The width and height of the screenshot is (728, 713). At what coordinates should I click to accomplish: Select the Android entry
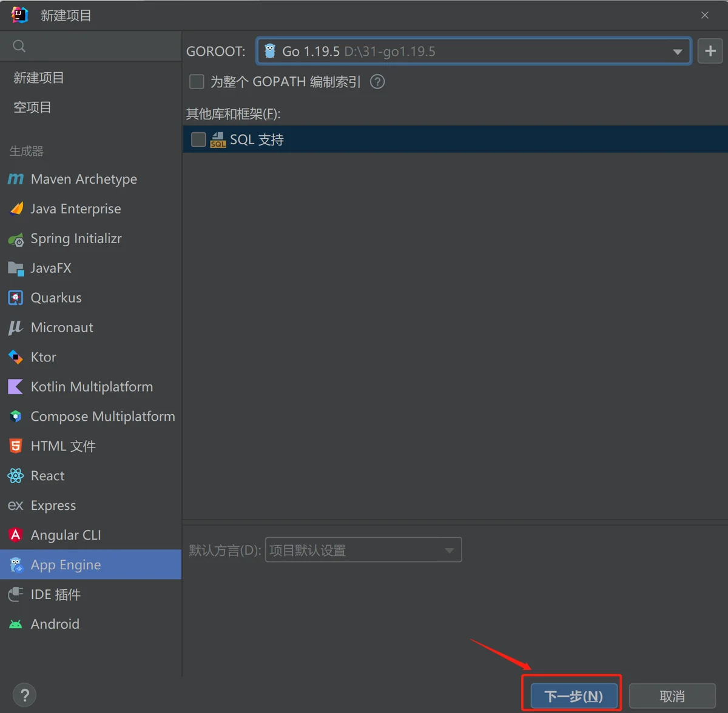point(91,624)
